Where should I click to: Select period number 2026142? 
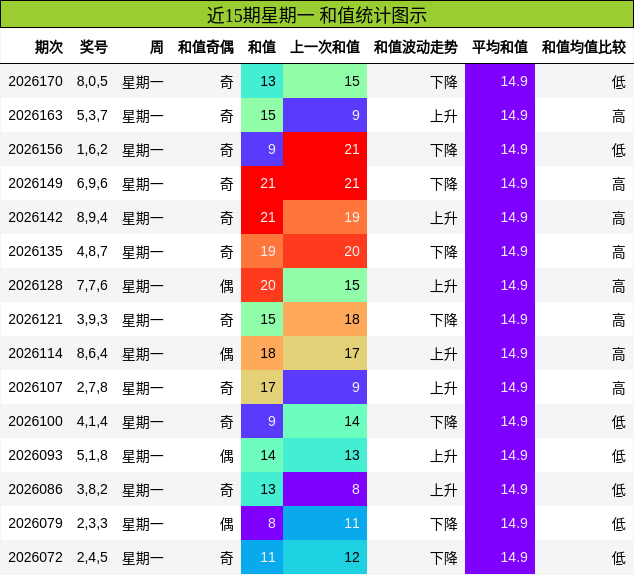coord(36,217)
